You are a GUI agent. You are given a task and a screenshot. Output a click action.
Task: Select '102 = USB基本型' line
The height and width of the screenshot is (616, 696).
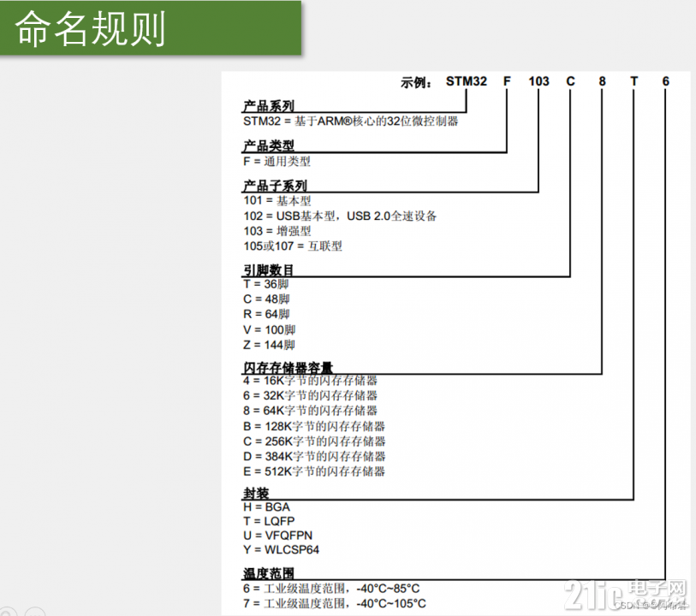tap(340, 216)
